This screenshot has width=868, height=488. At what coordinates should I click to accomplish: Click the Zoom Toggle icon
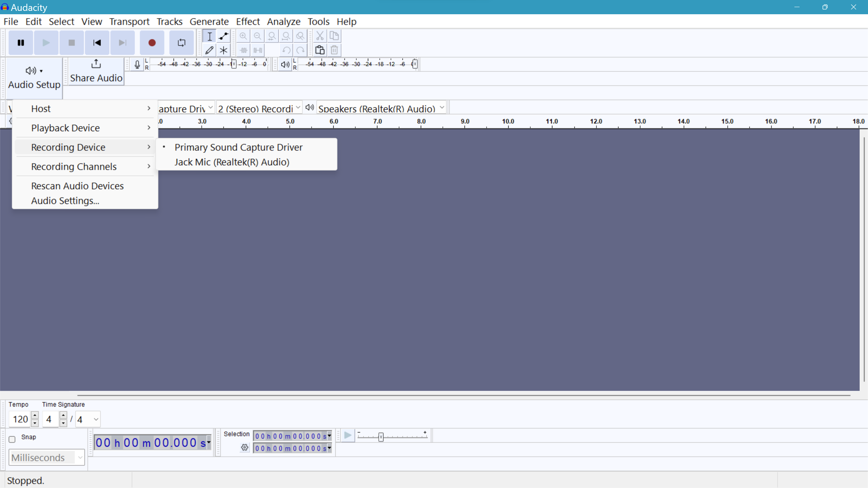[300, 36]
